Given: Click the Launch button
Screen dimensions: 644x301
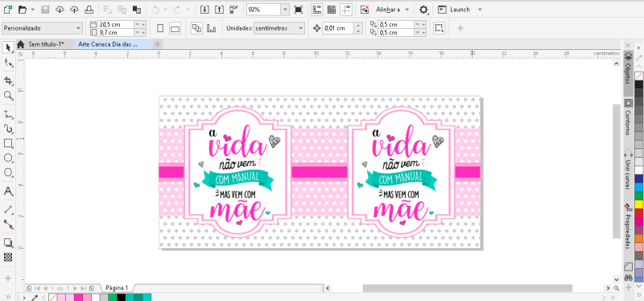Looking at the screenshot, I should (x=455, y=10).
